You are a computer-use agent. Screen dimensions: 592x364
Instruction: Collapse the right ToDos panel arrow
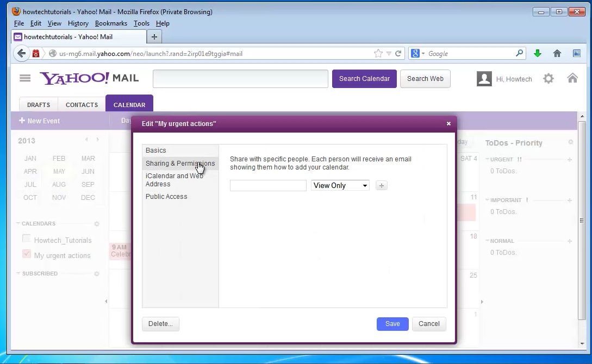(482, 302)
